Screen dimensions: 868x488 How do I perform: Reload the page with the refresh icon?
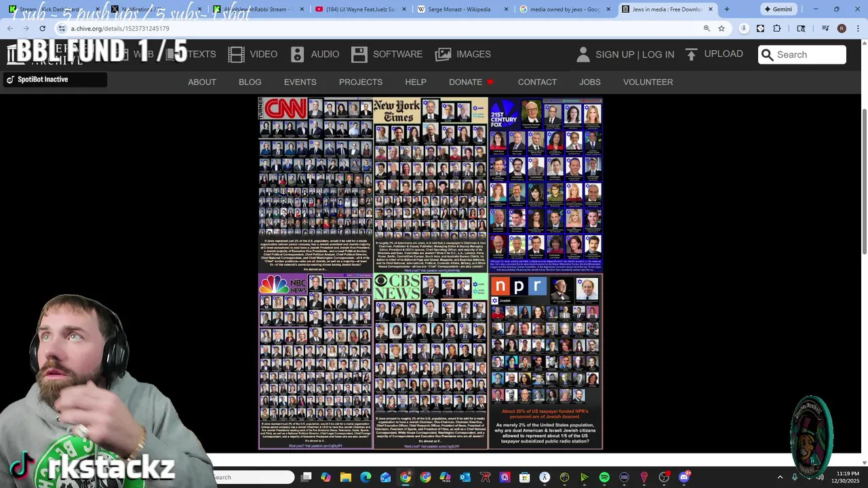(x=42, y=28)
